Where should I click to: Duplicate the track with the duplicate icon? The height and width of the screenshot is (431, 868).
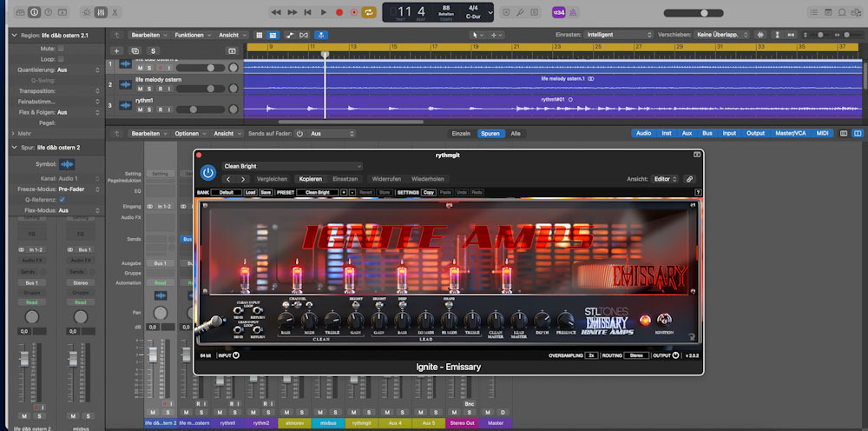135,51
